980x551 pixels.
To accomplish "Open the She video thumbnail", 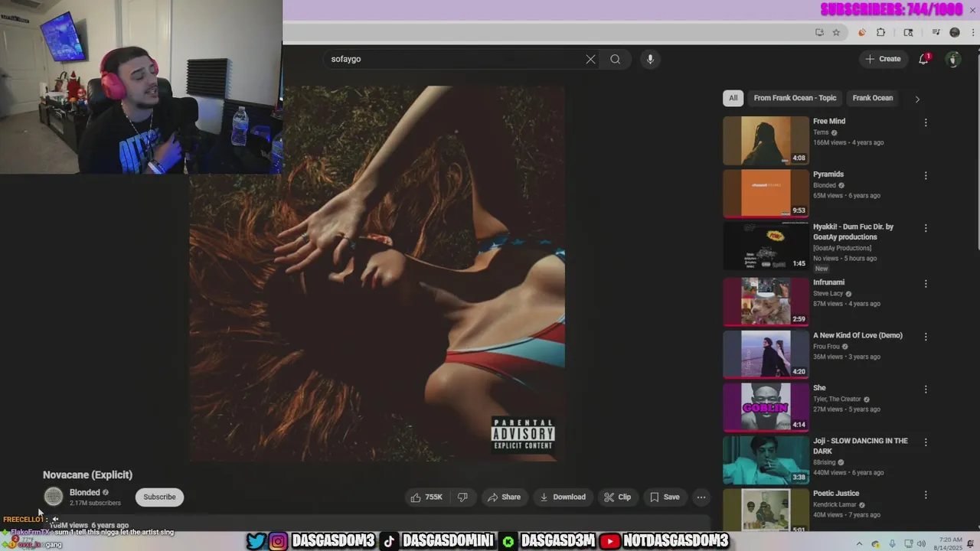I will pyautogui.click(x=766, y=406).
